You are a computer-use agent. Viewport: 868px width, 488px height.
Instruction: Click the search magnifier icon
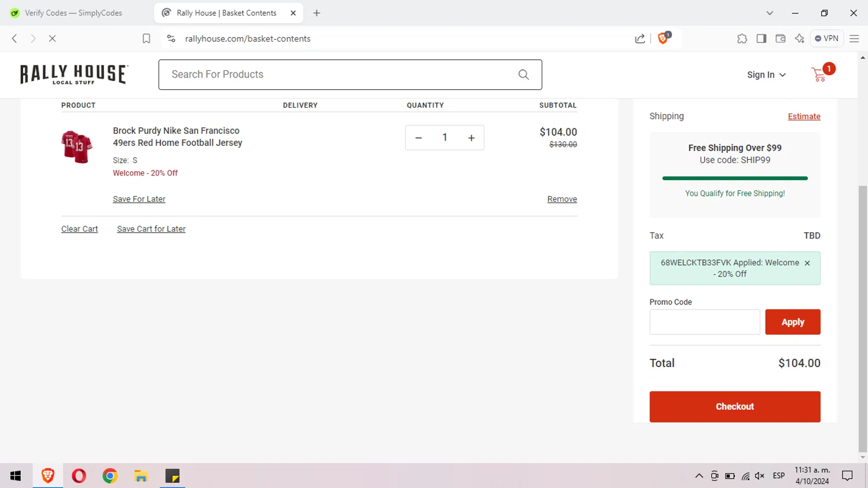pyautogui.click(x=524, y=75)
